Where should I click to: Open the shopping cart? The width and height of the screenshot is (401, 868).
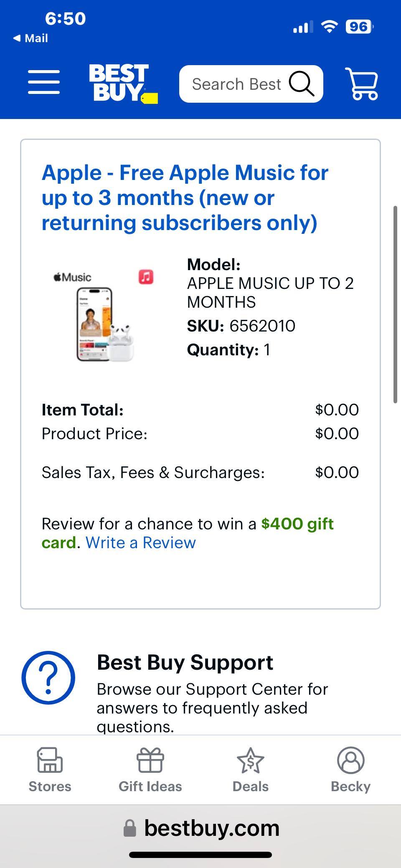pos(362,84)
